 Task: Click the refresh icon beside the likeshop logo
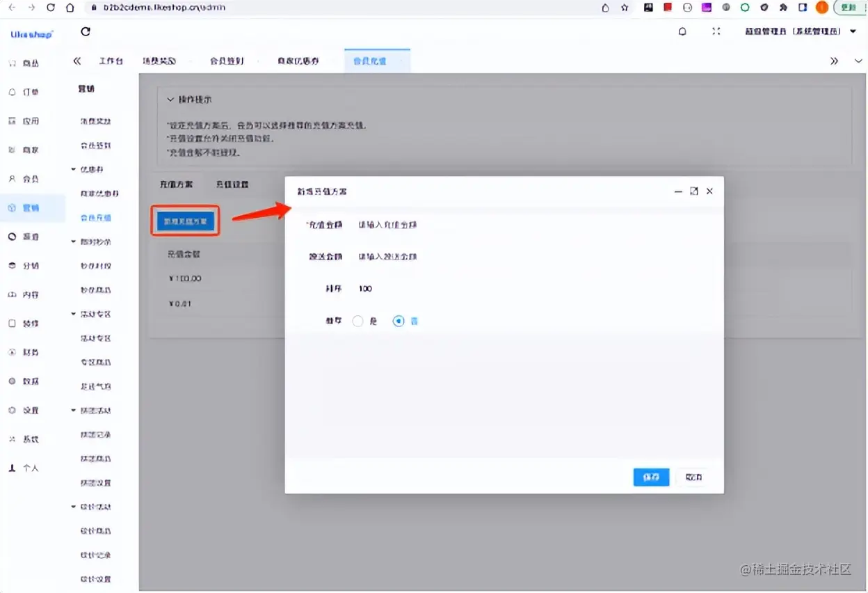(86, 31)
